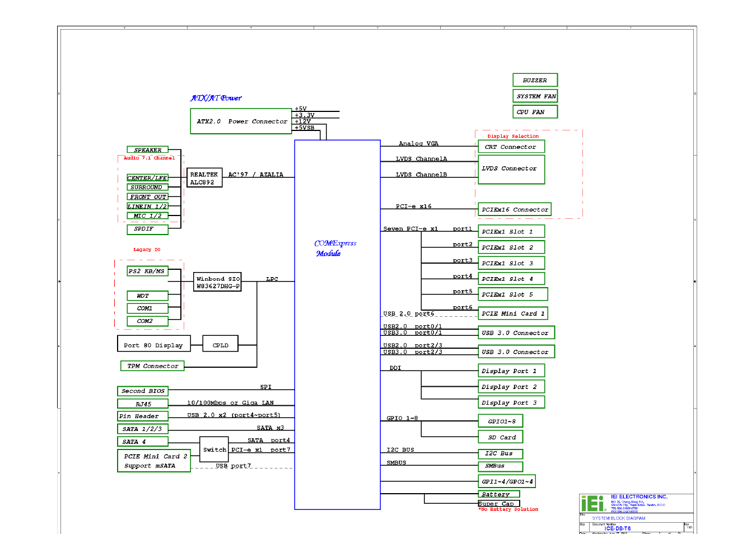Select the Pin Header box

pyautogui.click(x=143, y=416)
